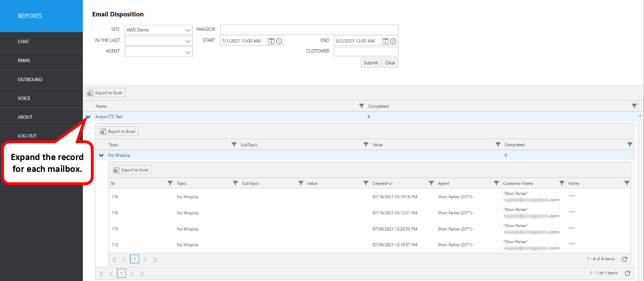Viewport: 644px width, 281px height.
Task: Export the Topic grid to Excel
Action: click(119, 131)
